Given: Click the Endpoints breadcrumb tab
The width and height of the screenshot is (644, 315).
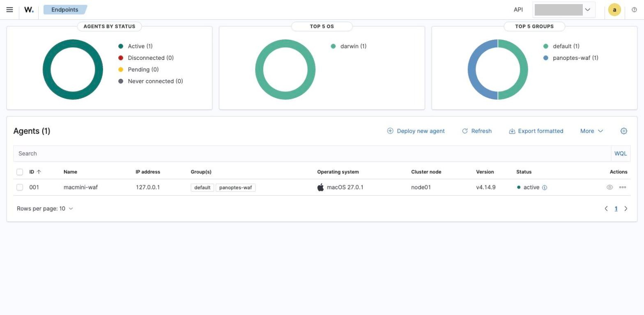Looking at the screenshot, I should pyautogui.click(x=65, y=9).
